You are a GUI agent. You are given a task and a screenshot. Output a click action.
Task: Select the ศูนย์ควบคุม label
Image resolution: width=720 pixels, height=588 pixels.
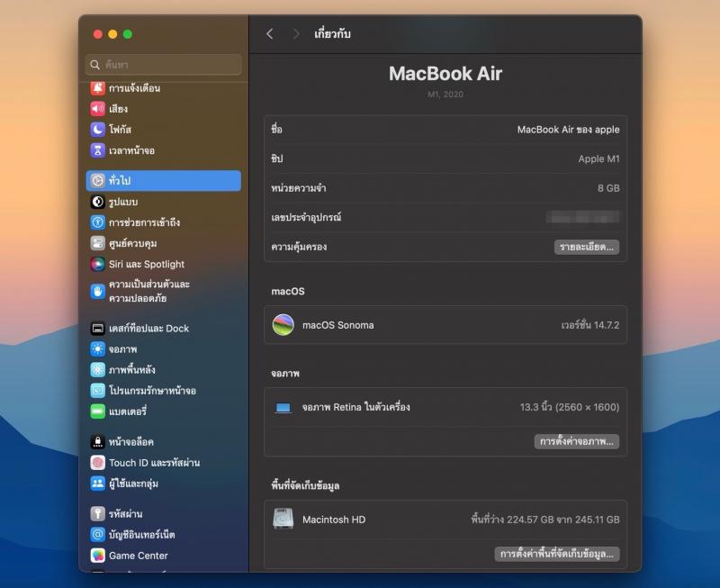pos(132,243)
